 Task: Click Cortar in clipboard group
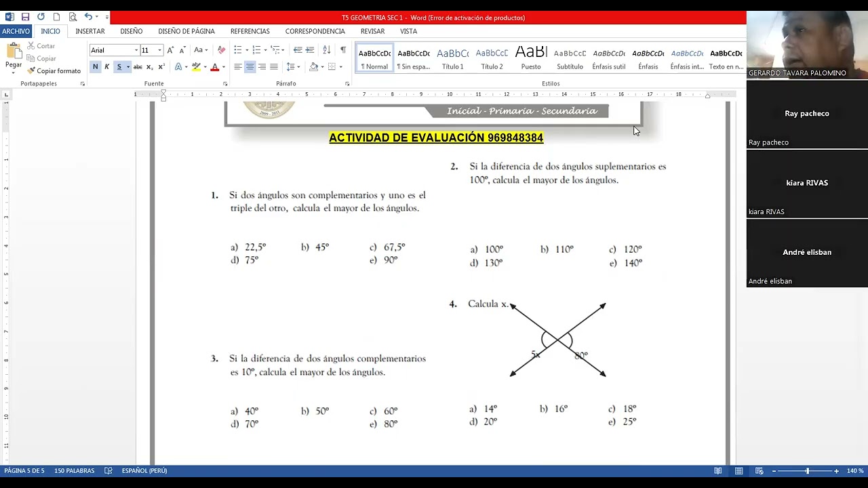[41, 46]
